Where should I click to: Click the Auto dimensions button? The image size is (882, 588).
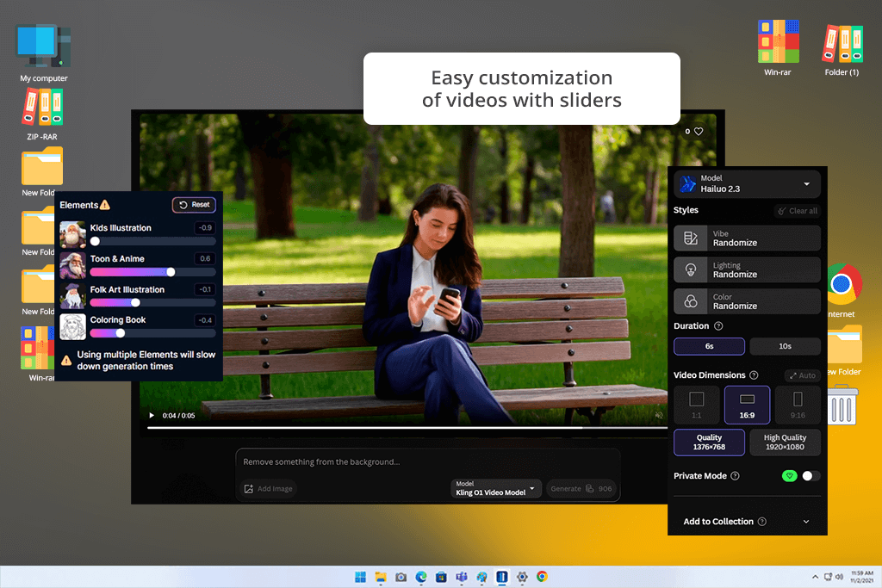point(802,375)
